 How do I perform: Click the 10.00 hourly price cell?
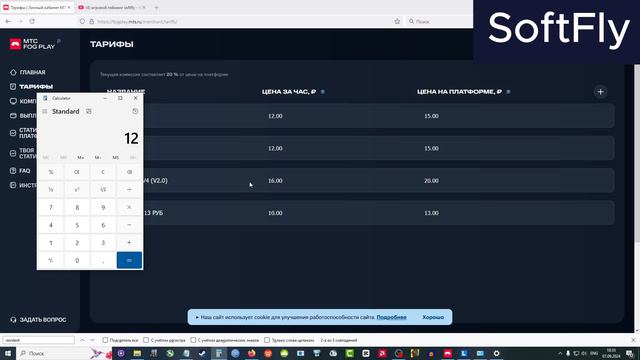click(x=275, y=213)
